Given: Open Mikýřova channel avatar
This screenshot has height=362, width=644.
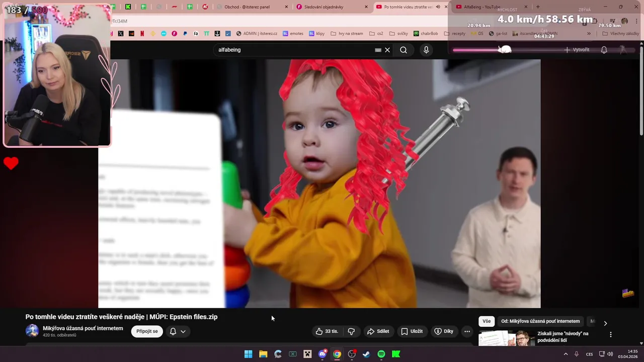Looking at the screenshot, I should tap(32, 331).
